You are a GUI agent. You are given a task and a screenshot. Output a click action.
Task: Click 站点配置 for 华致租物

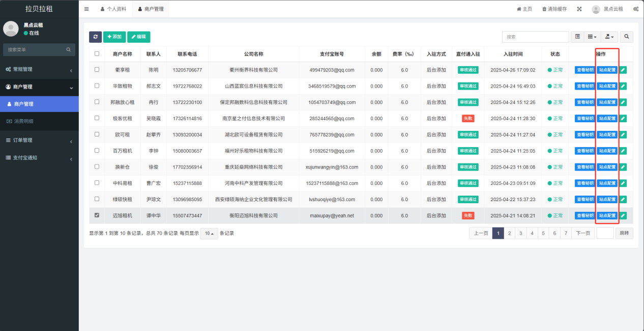point(607,86)
